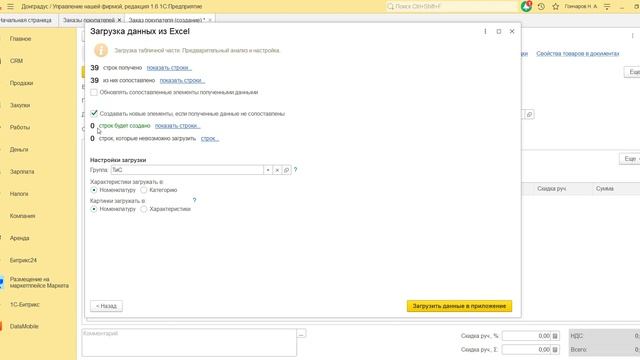This screenshot has height=360, width=640.
Task: Open 1С-Битрикс section in sidebar
Action: pos(24,304)
